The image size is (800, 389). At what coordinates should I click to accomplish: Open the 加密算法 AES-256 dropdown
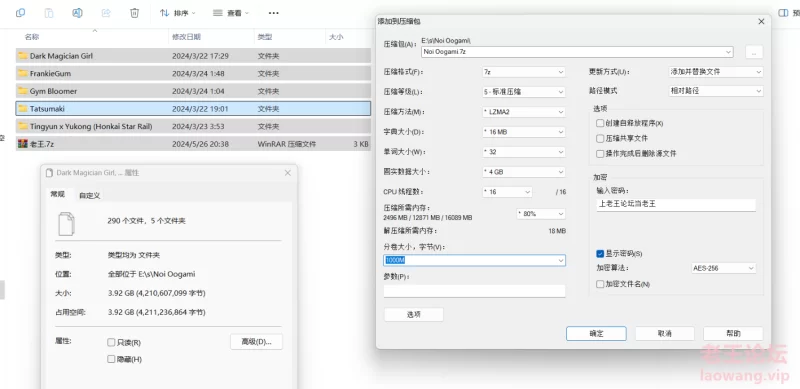[x=723, y=268]
